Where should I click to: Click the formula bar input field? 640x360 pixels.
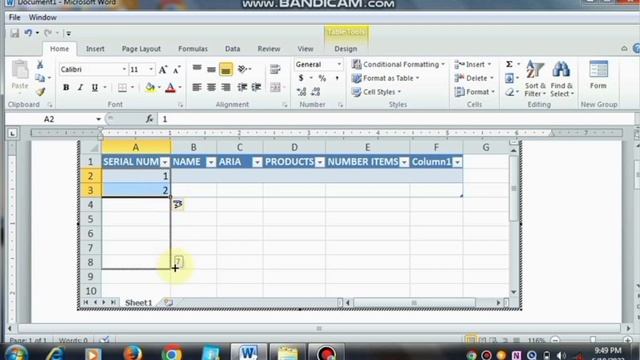click(x=396, y=119)
